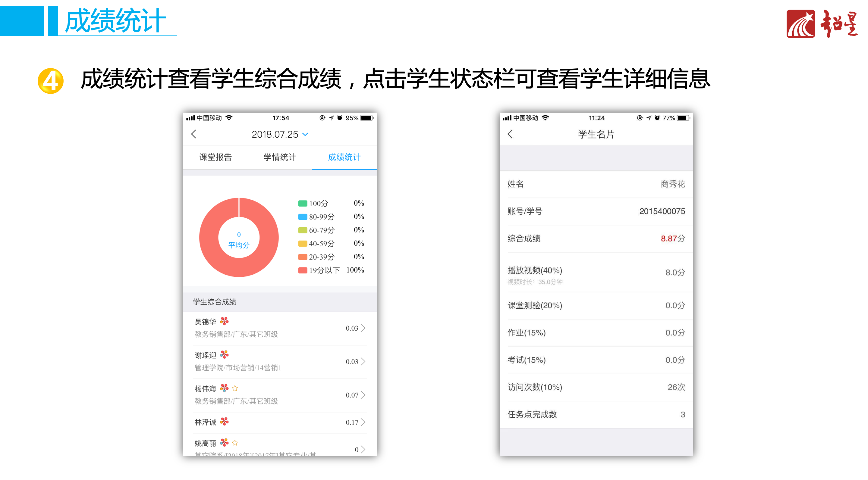
Task: Select the 成绩统计 tab
Action: tap(344, 157)
